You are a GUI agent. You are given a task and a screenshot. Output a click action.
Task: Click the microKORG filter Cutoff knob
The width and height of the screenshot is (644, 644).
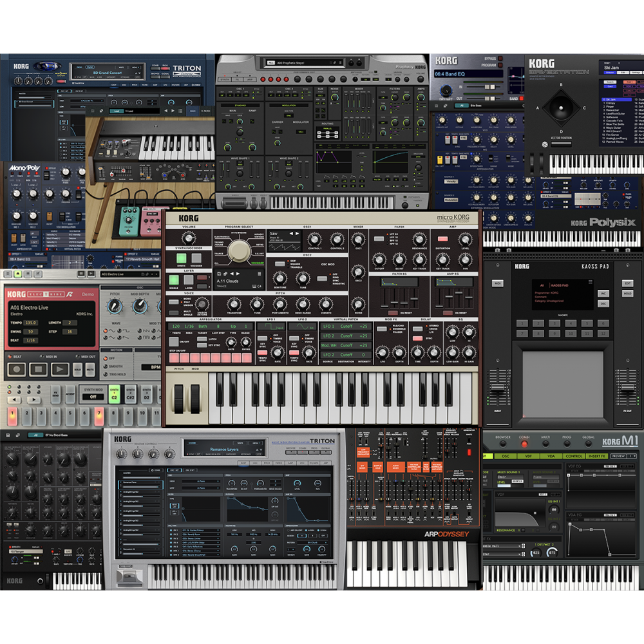pyautogui.click(x=379, y=260)
